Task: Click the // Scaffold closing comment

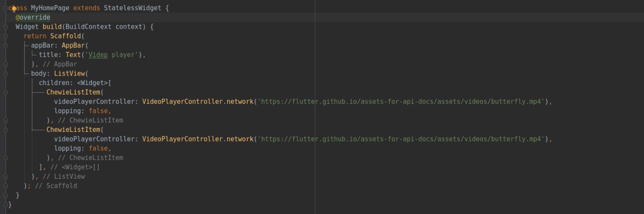Action: (x=56, y=186)
